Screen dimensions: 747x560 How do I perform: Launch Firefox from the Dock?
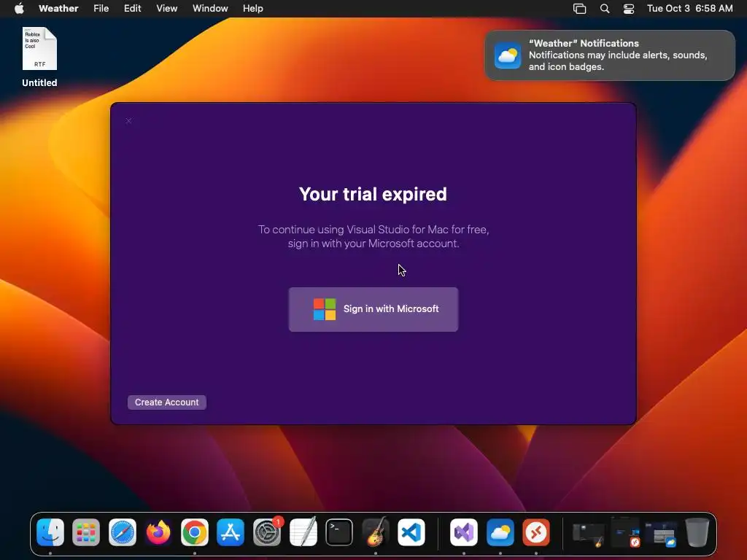click(x=158, y=532)
